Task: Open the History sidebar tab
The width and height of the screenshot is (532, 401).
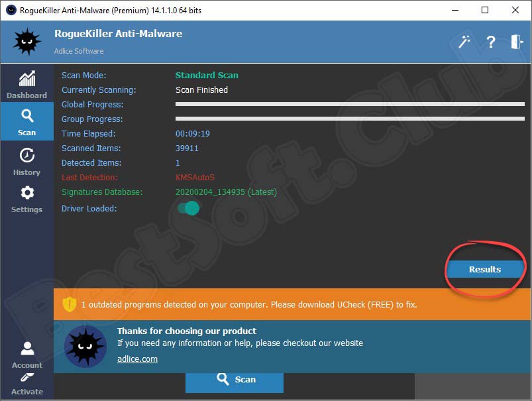Action: 27,161
